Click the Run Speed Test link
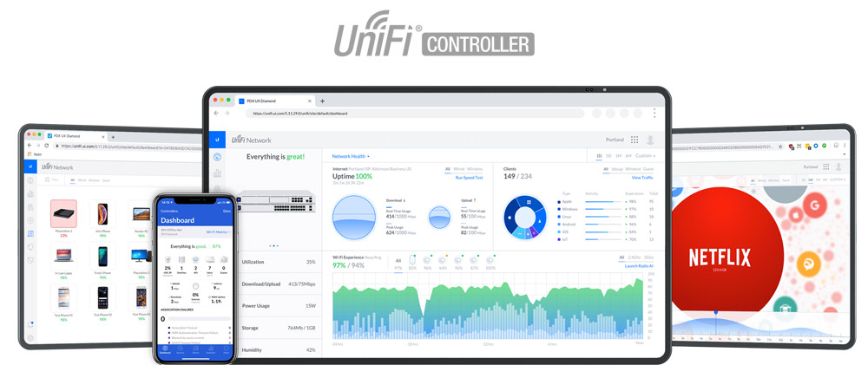Screen dimensions: 868x365 [x=470, y=177]
